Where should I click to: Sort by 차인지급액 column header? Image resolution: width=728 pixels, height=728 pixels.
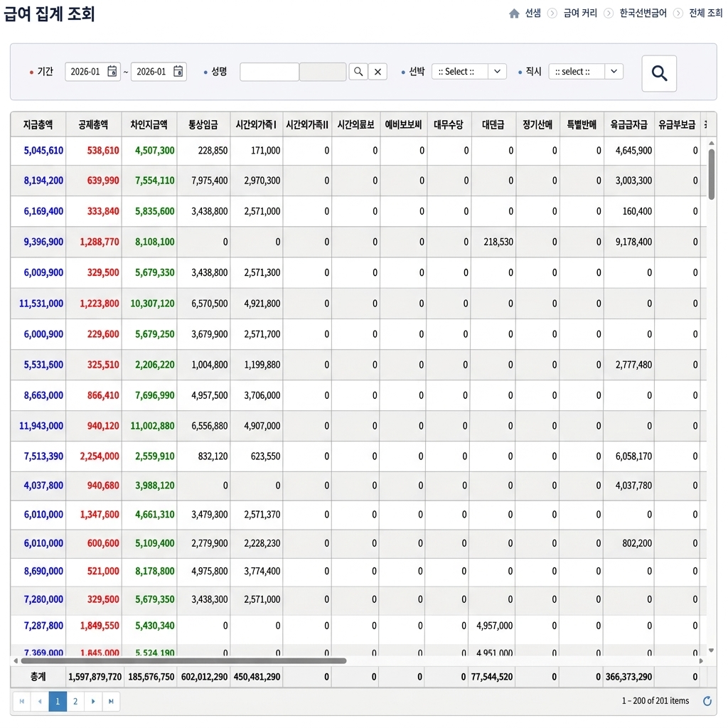point(149,124)
